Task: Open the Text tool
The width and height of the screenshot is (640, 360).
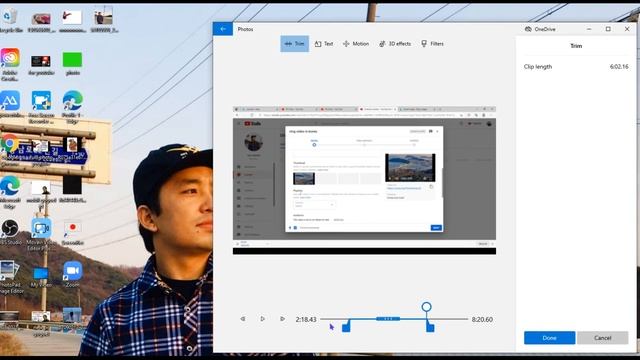Action: click(324, 44)
